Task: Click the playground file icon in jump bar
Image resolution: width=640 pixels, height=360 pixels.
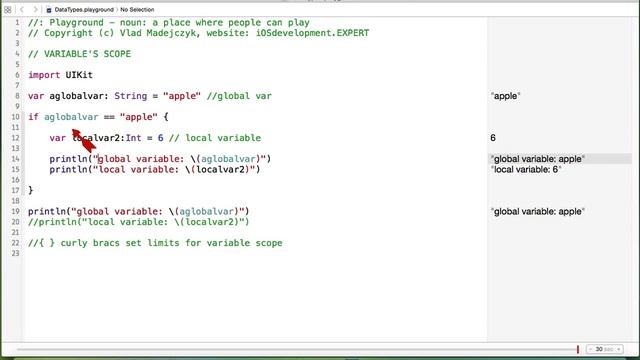Action: point(49,9)
